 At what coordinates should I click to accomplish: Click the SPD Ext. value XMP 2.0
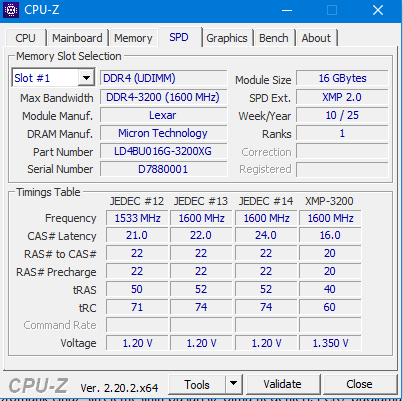point(342,97)
